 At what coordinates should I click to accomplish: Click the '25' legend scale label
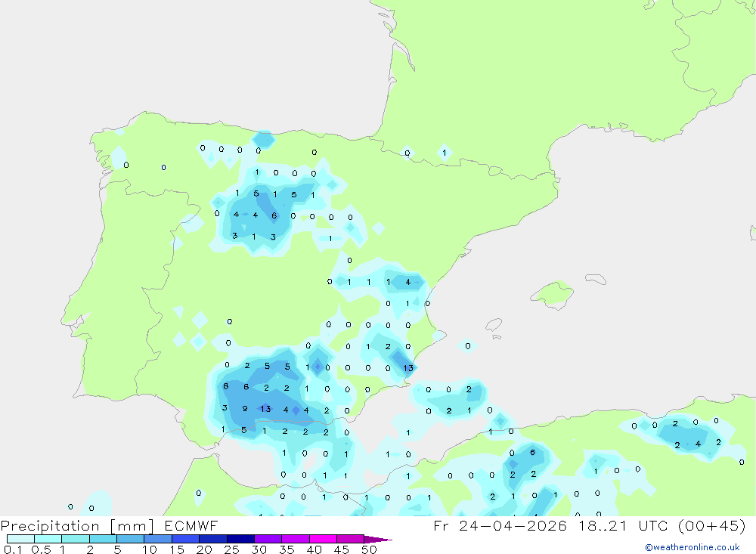231,549
